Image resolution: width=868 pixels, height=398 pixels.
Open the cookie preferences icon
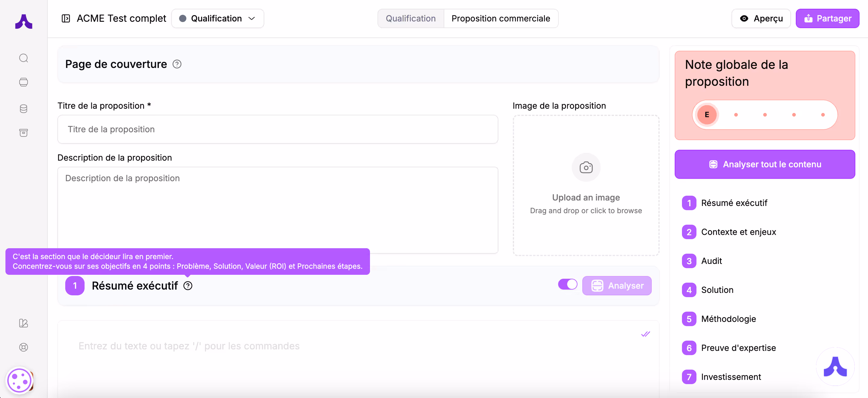pos(19,381)
